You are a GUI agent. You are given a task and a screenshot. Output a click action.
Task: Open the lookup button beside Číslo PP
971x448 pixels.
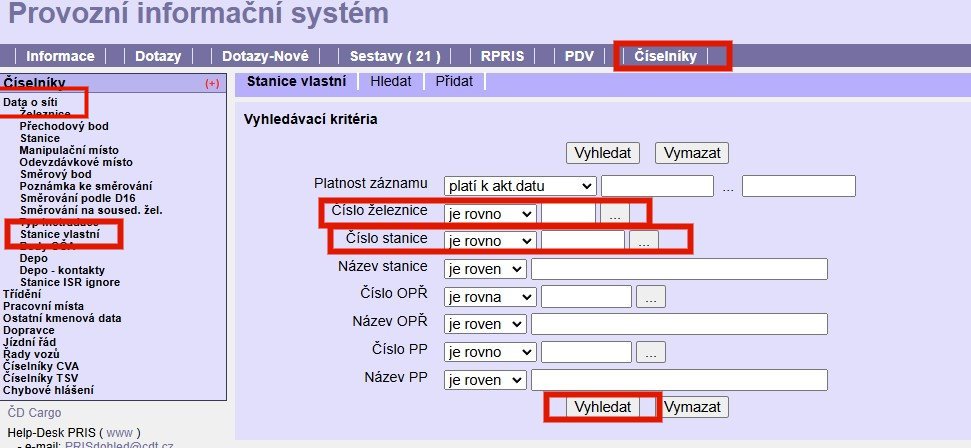[651, 352]
